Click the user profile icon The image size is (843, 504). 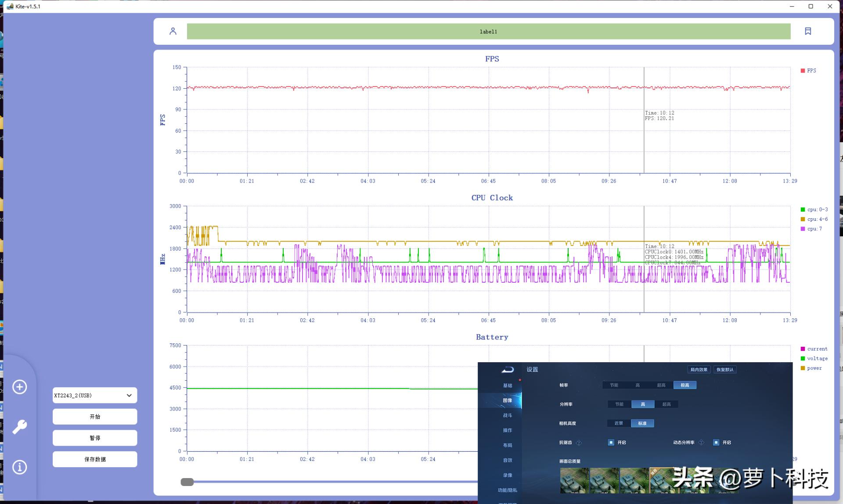point(173,31)
